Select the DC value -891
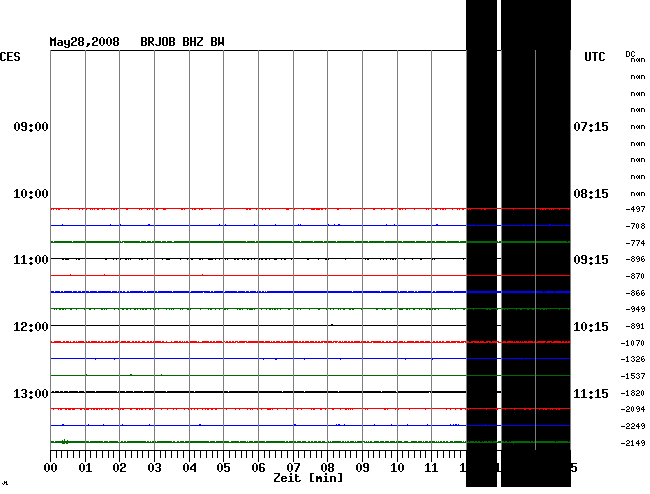Viewport: 650px width, 494px height. click(635, 326)
